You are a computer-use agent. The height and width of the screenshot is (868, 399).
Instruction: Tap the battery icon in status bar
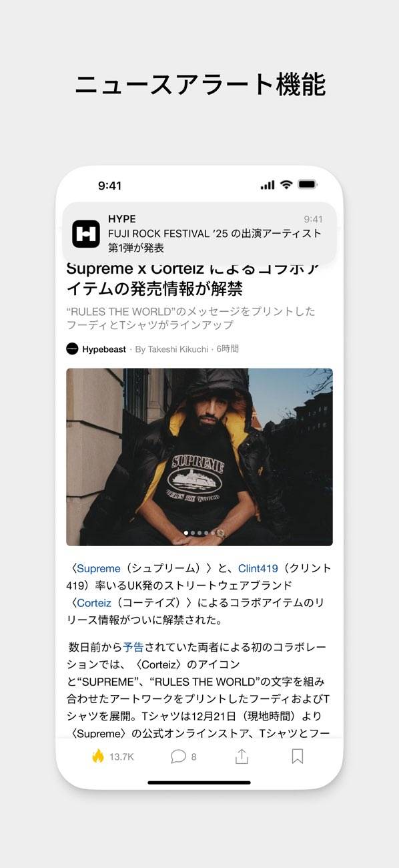click(x=307, y=185)
